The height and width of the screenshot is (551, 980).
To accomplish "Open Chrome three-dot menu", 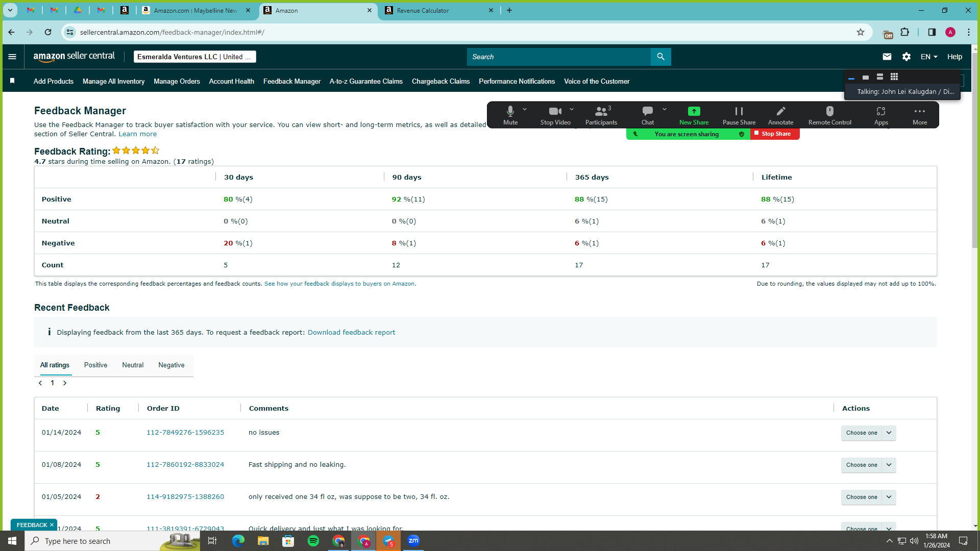I will (969, 32).
